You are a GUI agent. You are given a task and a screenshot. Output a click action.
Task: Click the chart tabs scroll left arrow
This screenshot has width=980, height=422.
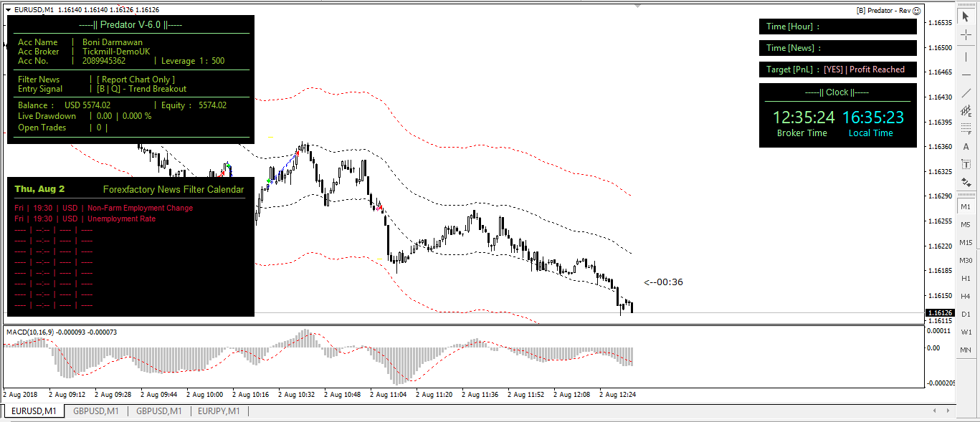coord(935,411)
